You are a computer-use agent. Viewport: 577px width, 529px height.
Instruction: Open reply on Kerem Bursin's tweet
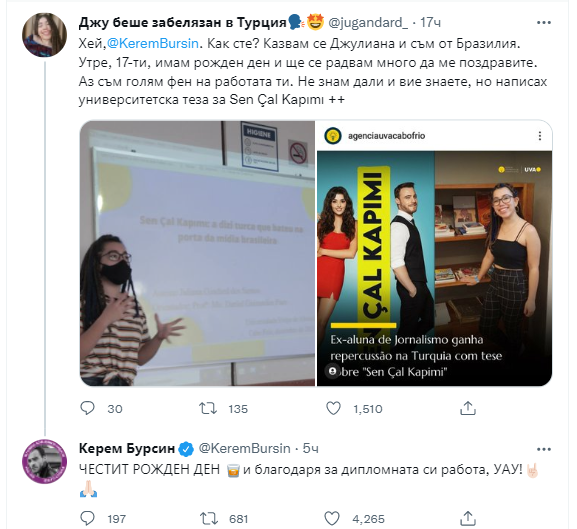(x=88, y=518)
